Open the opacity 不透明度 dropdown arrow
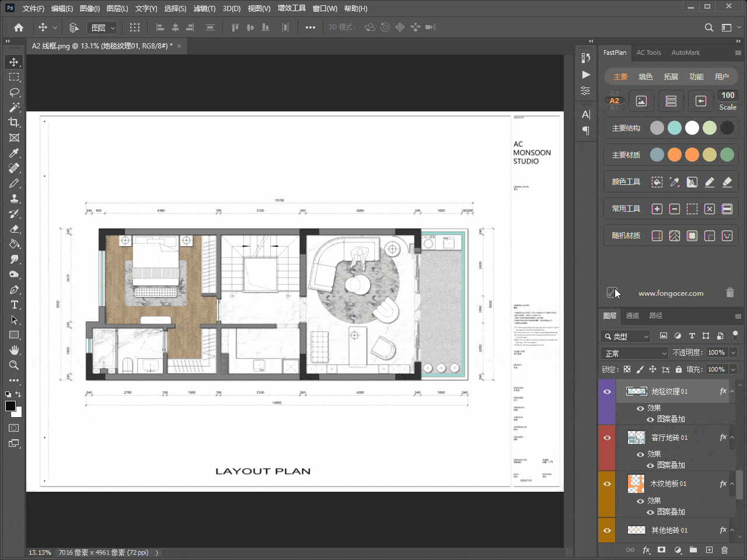 733,352
